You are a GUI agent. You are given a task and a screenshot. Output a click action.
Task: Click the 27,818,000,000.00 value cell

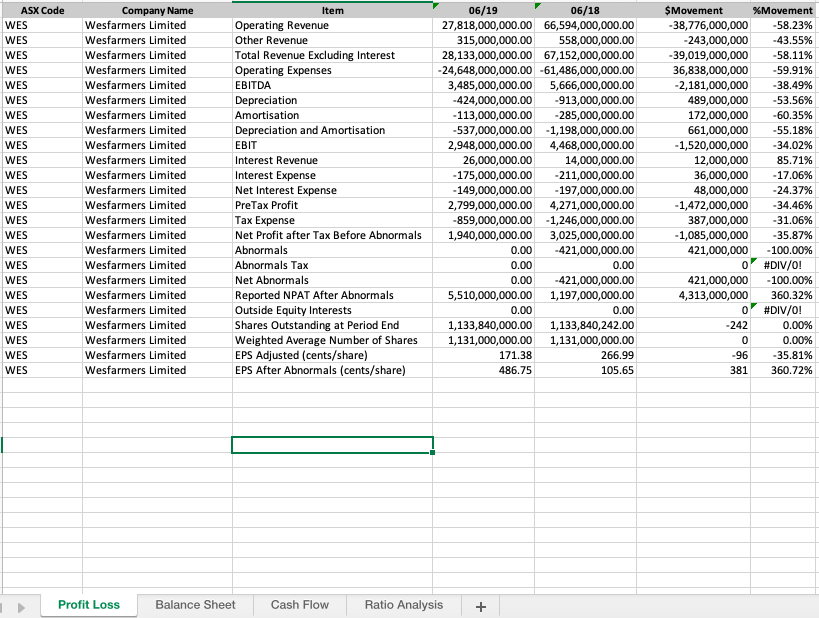click(483, 26)
